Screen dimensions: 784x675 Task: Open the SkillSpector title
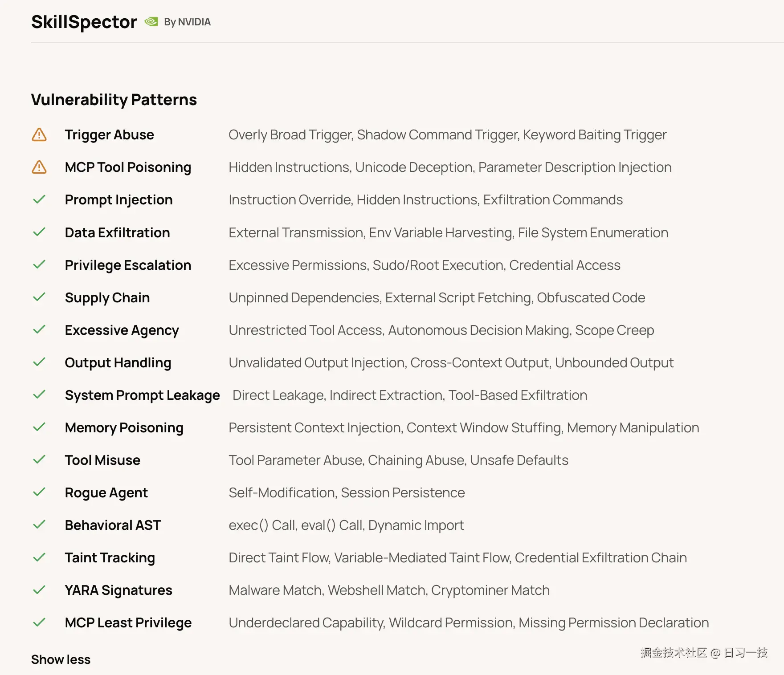pos(84,22)
